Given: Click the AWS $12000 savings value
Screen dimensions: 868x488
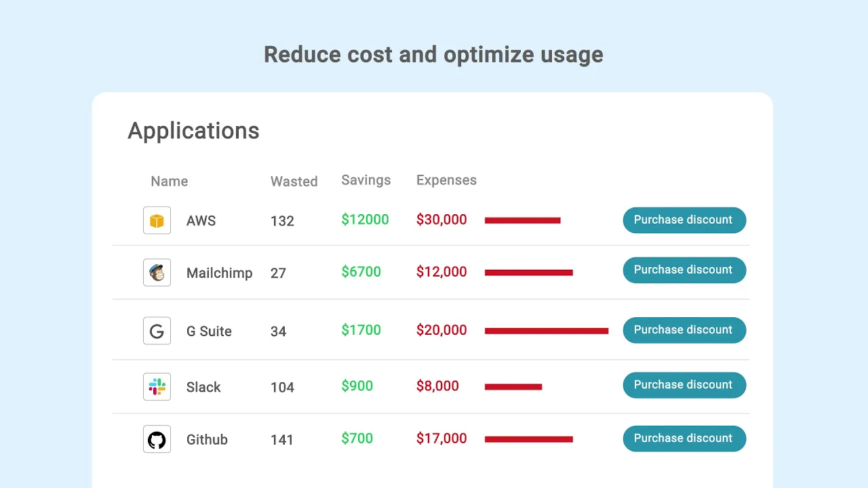Looking at the screenshot, I should pyautogui.click(x=365, y=220).
